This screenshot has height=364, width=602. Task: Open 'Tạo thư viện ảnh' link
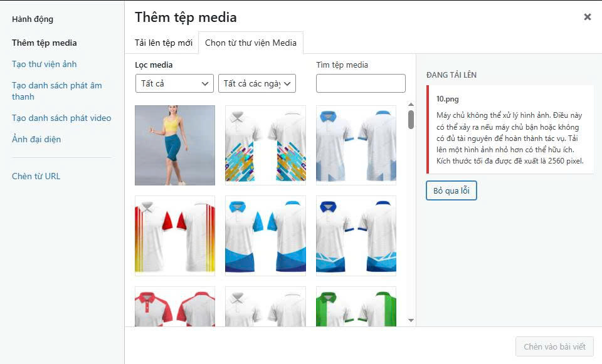(44, 64)
